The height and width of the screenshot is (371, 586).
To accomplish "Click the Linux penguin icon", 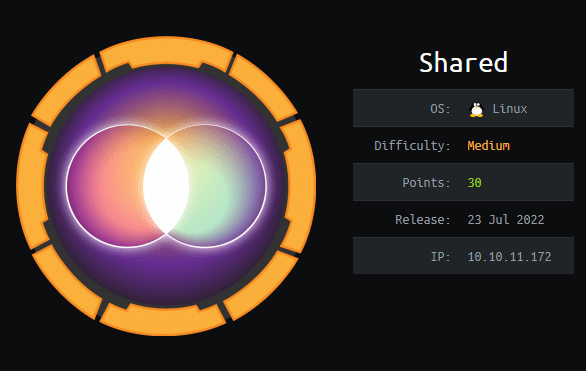I will point(476,109).
